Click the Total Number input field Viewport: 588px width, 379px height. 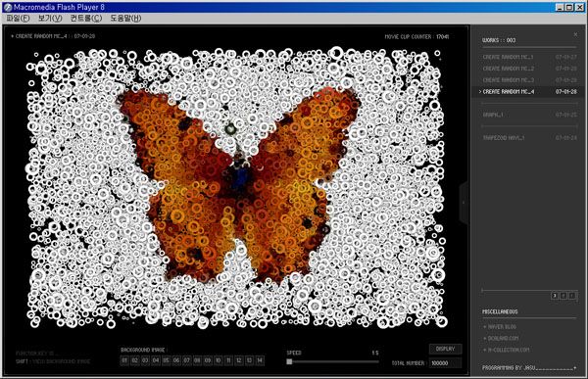pos(445,363)
